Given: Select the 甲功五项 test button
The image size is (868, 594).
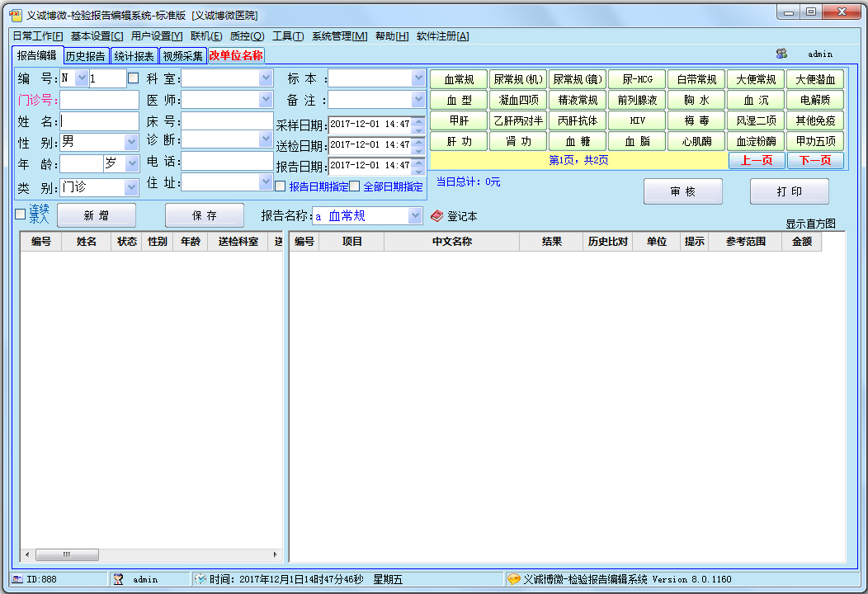Looking at the screenshot, I should 815,141.
